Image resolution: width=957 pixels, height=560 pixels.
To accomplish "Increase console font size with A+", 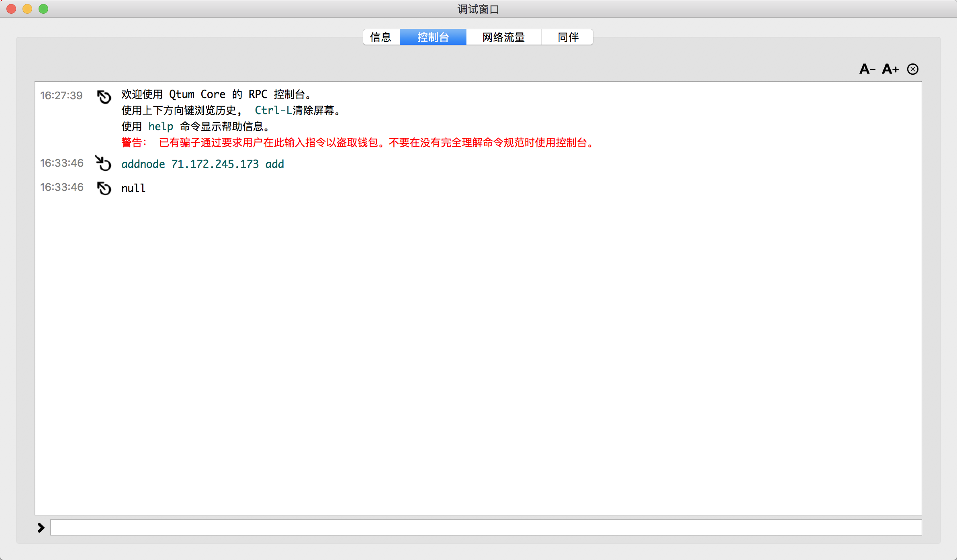I will coord(890,69).
